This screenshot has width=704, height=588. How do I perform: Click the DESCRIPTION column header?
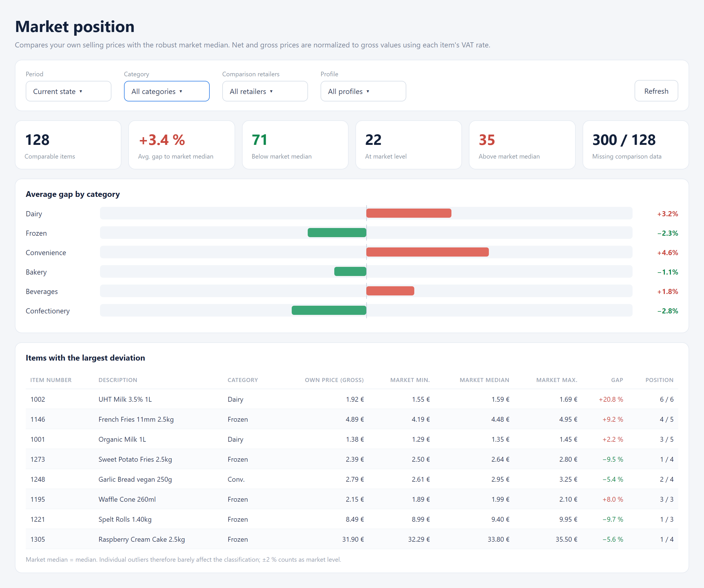click(118, 380)
